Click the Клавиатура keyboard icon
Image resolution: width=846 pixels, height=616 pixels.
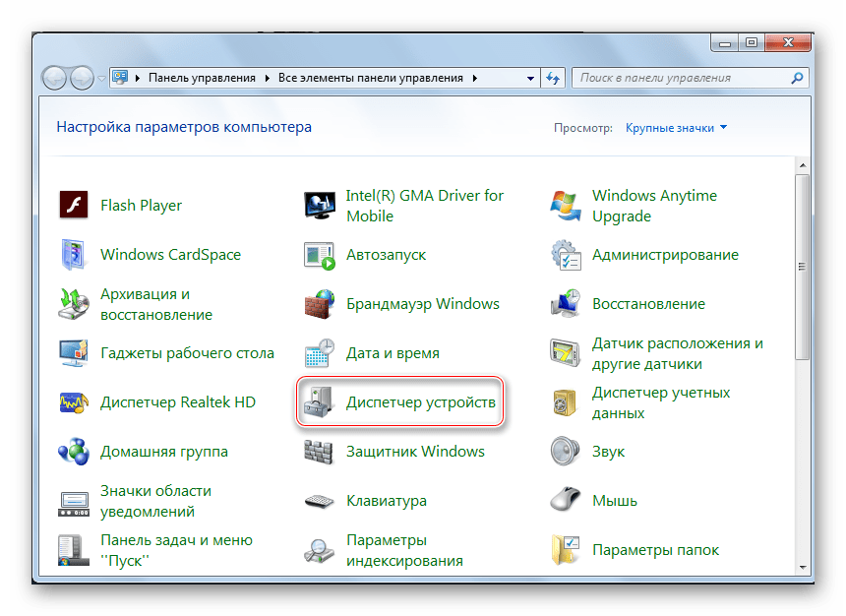(x=320, y=501)
